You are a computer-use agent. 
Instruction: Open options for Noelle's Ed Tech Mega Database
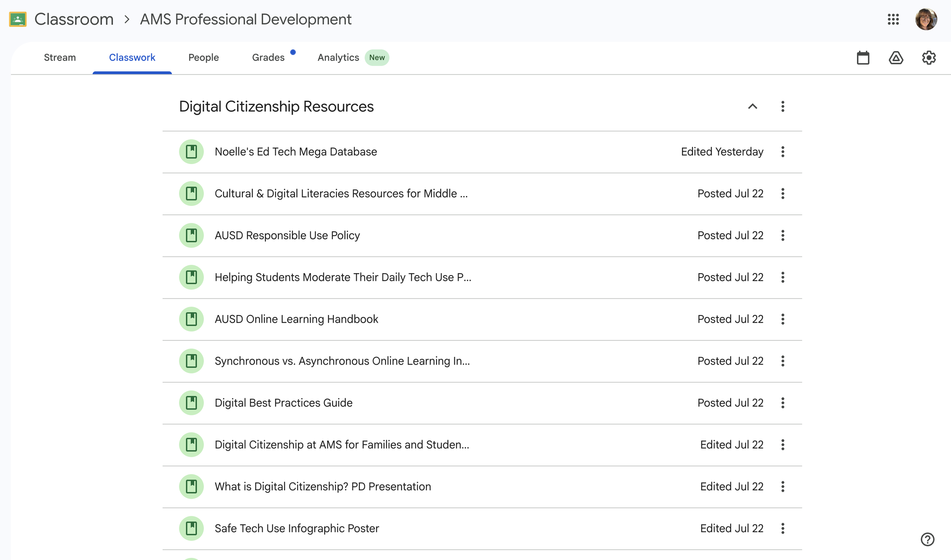pos(782,152)
